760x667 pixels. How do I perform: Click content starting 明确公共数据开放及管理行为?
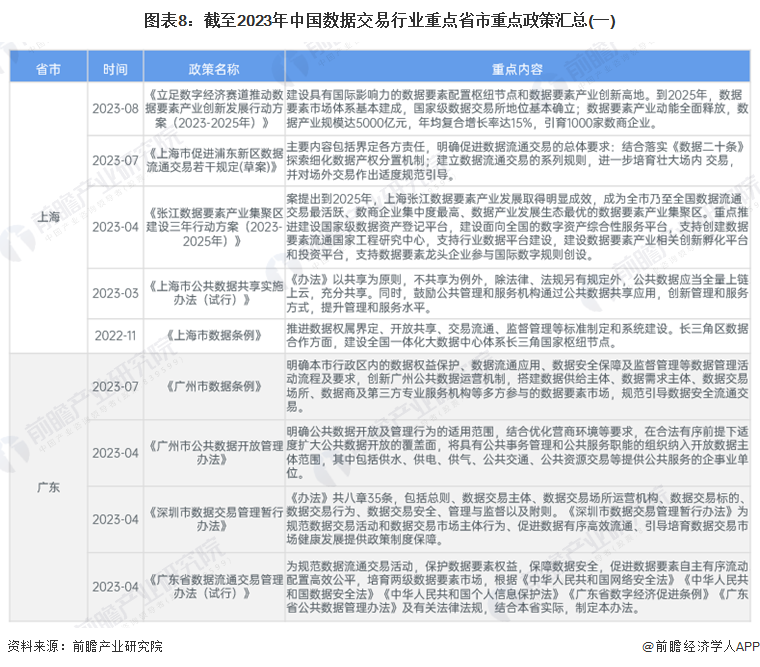point(517,453)
